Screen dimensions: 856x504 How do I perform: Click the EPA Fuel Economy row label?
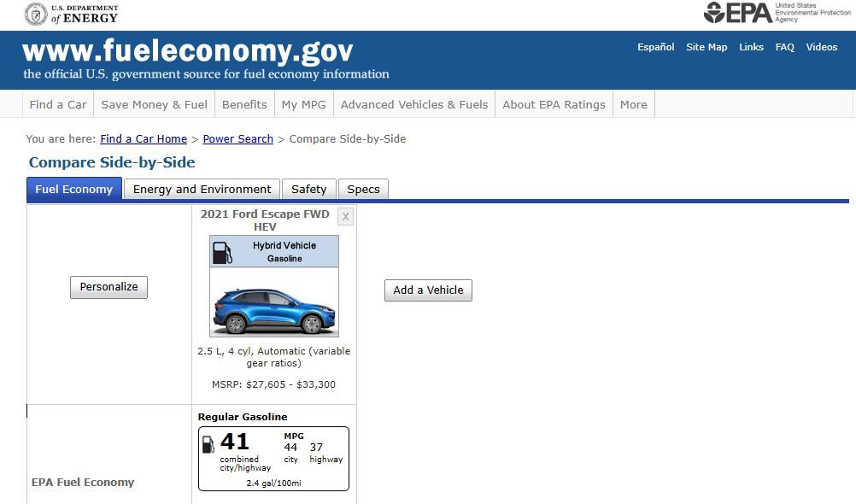(x=83, y=482)
